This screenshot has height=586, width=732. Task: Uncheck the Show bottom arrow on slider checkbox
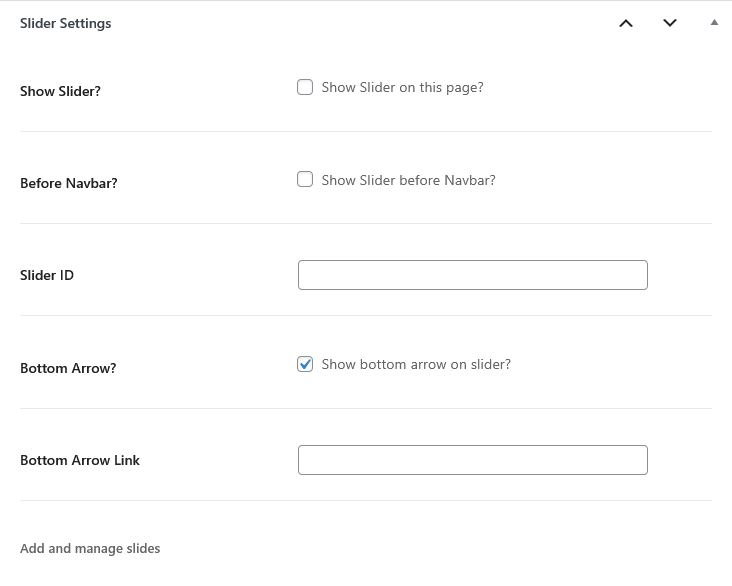305,364
